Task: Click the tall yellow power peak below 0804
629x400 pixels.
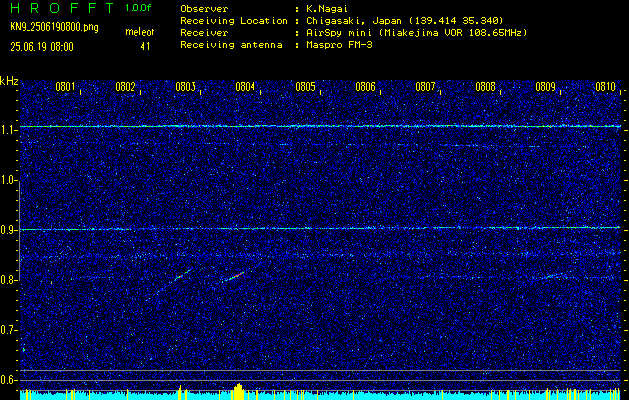Action: 238,391
